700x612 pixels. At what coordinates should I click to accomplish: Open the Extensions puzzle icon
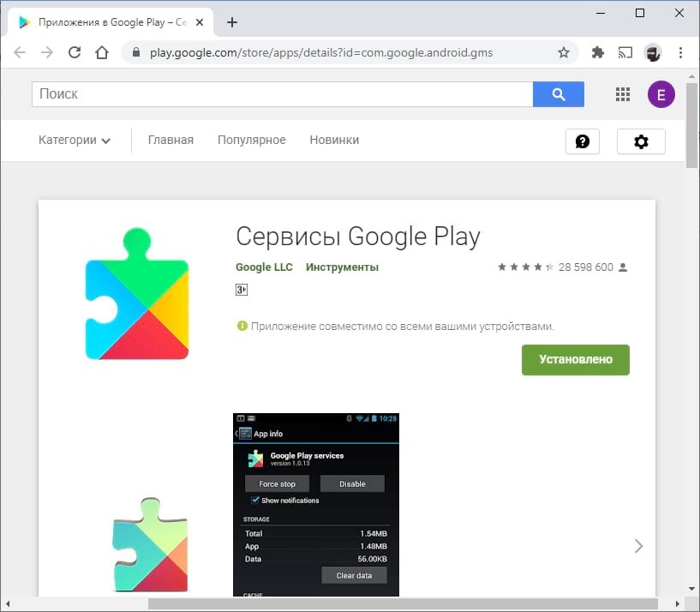(x=597, y=52)
